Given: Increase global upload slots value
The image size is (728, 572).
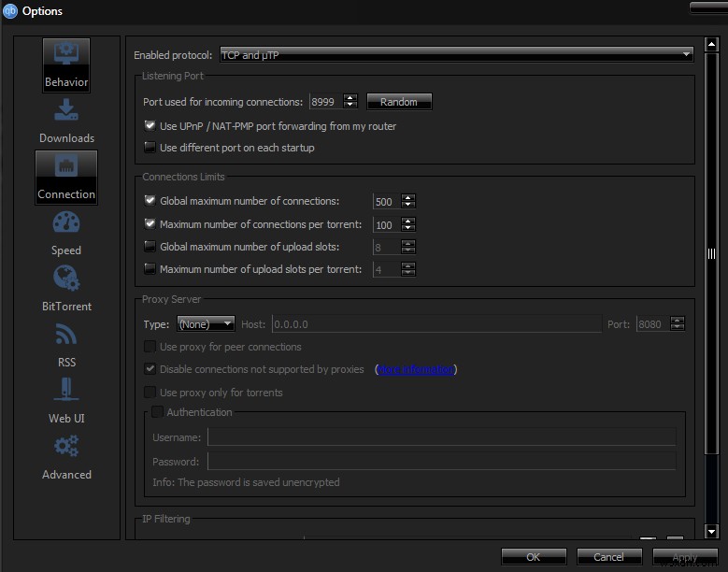Looking at the screenshot, I should pos(408,243).
